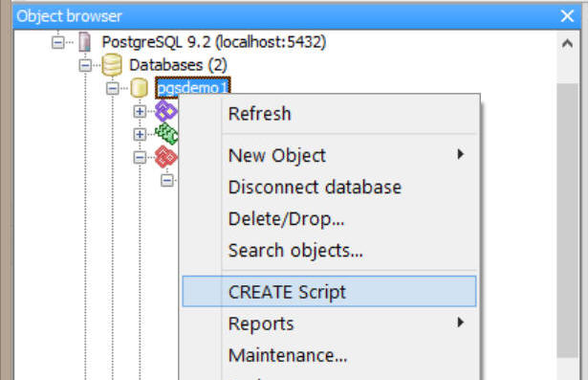
Task: Click the PostgreSQL 9.2 server icon
Action: [85, 42]
